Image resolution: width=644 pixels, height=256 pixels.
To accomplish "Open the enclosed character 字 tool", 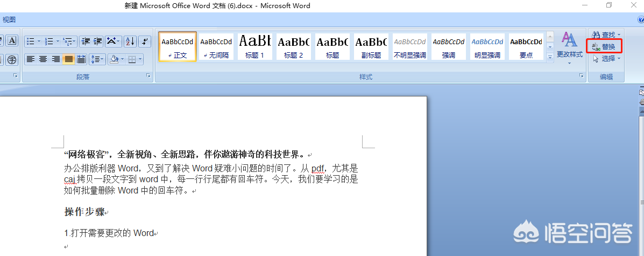I will [12, 60].
